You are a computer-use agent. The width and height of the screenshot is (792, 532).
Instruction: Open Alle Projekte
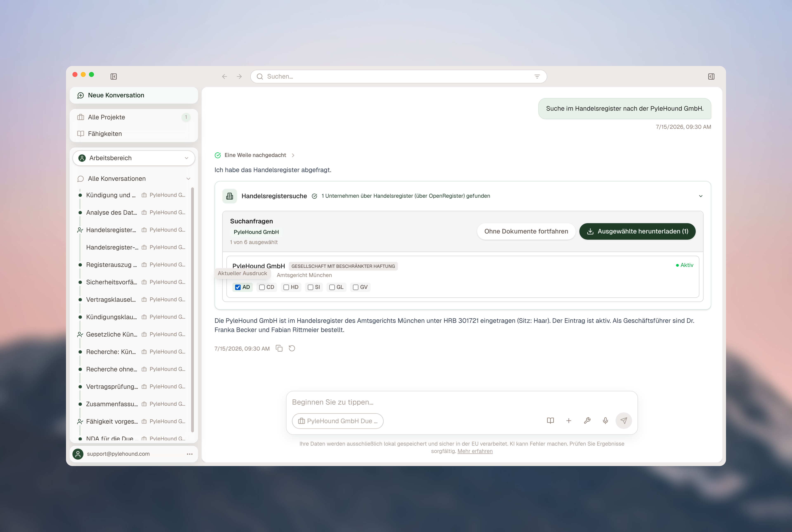[x=134, y=117]
